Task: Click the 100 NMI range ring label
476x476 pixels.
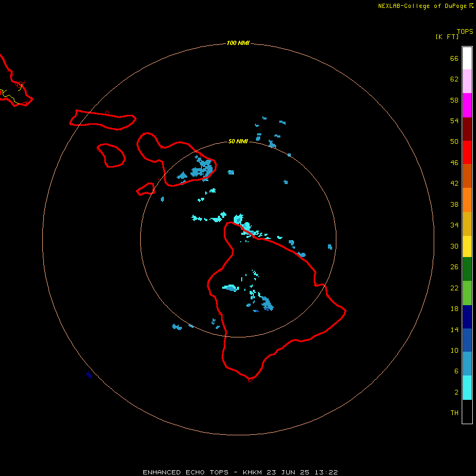Action: tap(238, 43)
